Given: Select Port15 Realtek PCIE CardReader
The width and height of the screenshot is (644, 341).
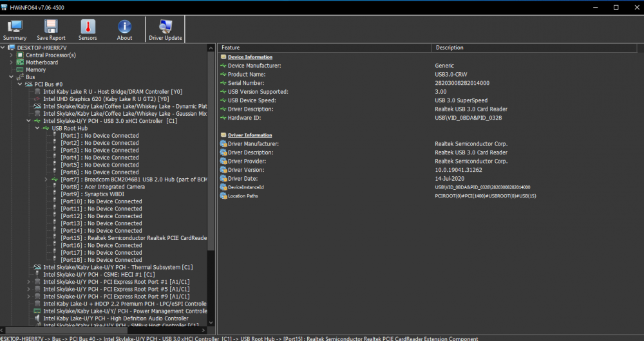Looking at the screenshot, I should click(x=133, y=238).
